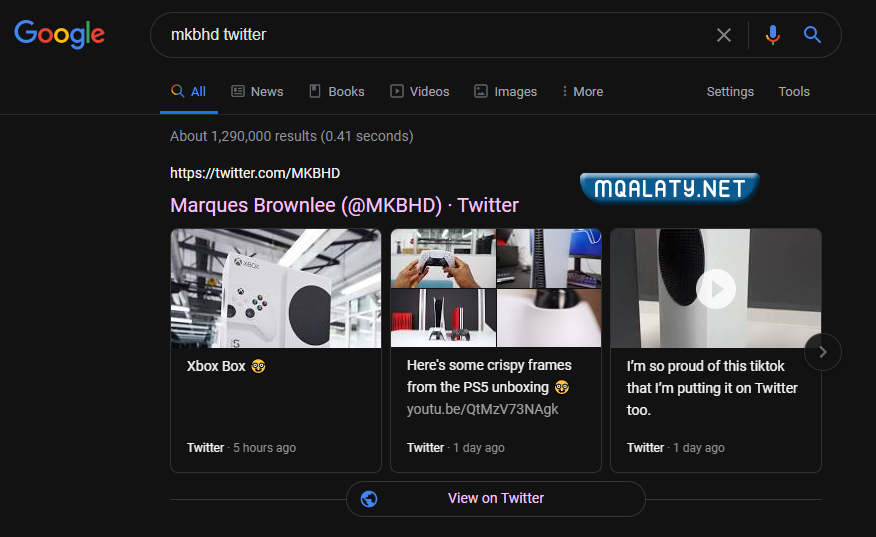The image size is (876, 537).
Task: Open the twitter.com/MKBHD URL
Action: point(255,173)
